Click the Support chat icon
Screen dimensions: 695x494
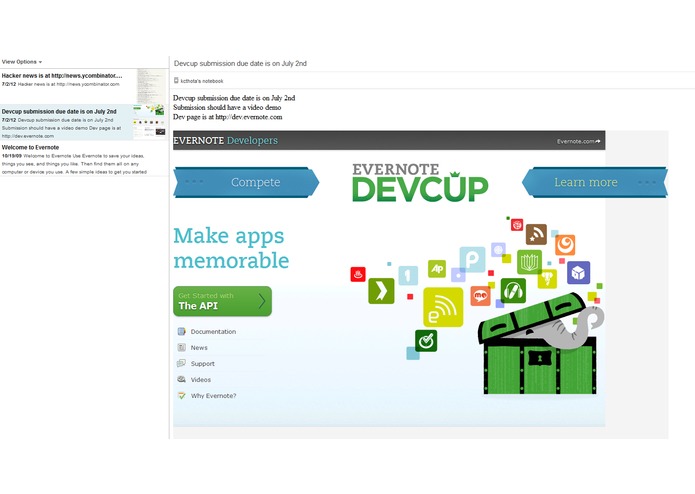tap(181, 363)
